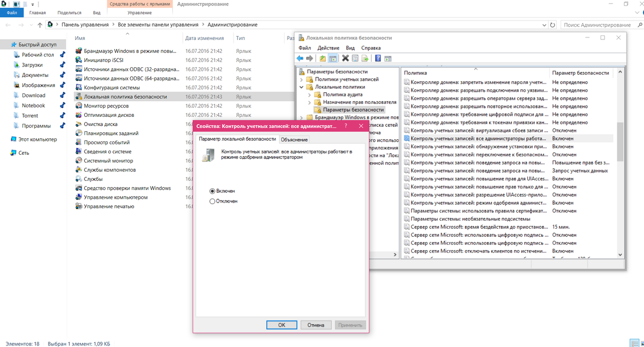Image resolution: width=644 pixels, height=347 pixels.
Task: Switch to 'Параметр локальной безопасности' tab
Action: [x=237, y=139]
